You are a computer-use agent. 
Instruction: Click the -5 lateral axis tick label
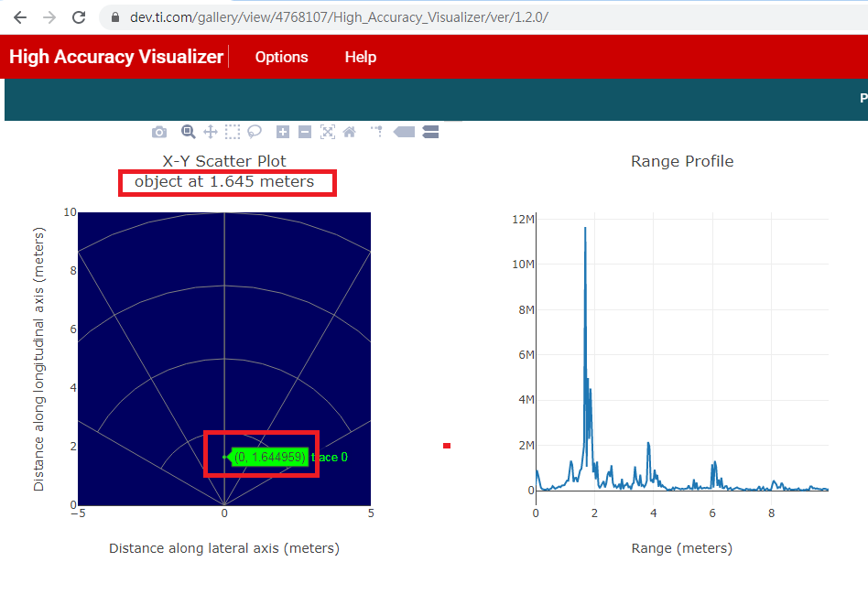(x=78, y=513)
